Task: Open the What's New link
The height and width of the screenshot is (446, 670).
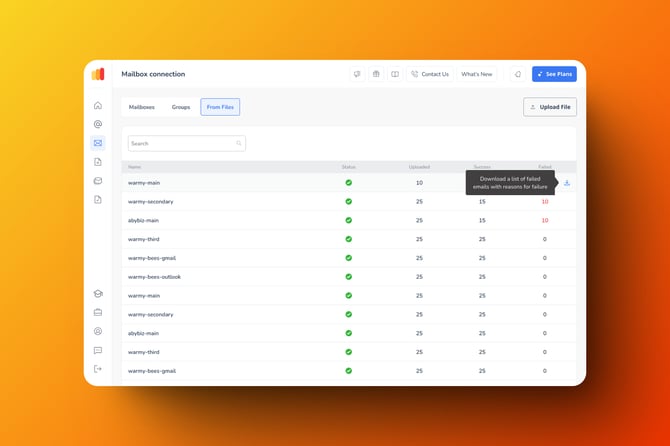Action: pyautogui.click(x=477, y=74)
